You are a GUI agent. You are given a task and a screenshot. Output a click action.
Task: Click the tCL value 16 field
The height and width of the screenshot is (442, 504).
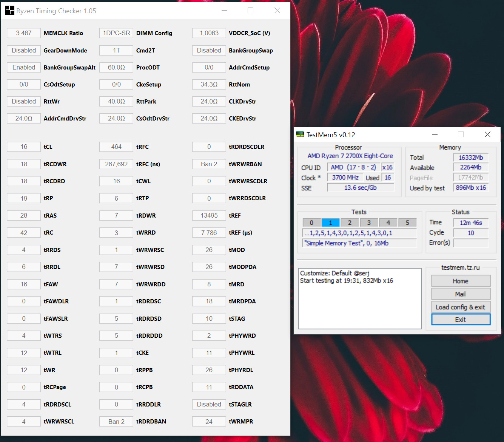(24, 147)
